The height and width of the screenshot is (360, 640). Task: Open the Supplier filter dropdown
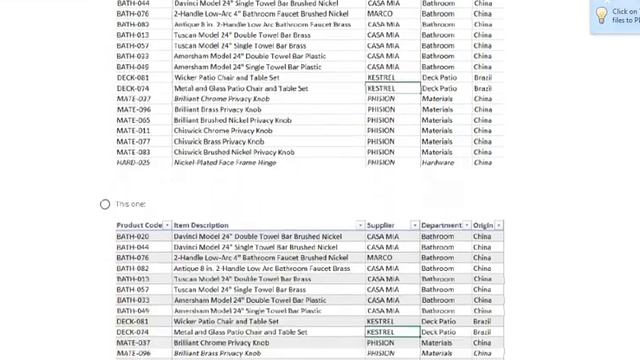415,225
